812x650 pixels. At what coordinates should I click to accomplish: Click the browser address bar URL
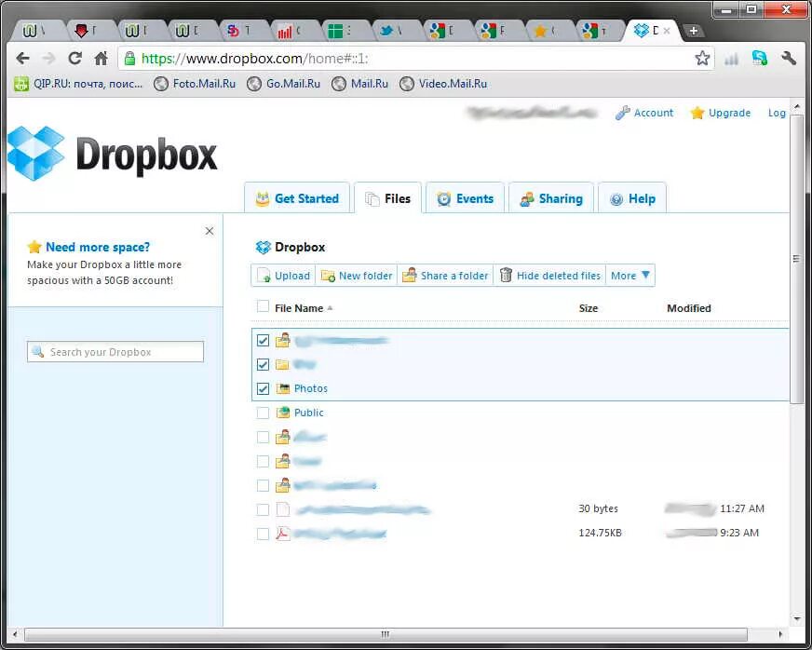click(255, 59)
